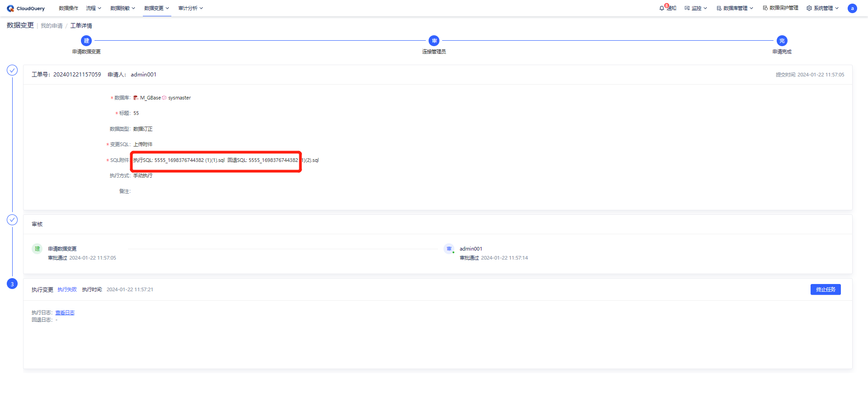Expand the 数据脱敏 dropdown menu
Screen dimensions: 868x412
[123, 8]
